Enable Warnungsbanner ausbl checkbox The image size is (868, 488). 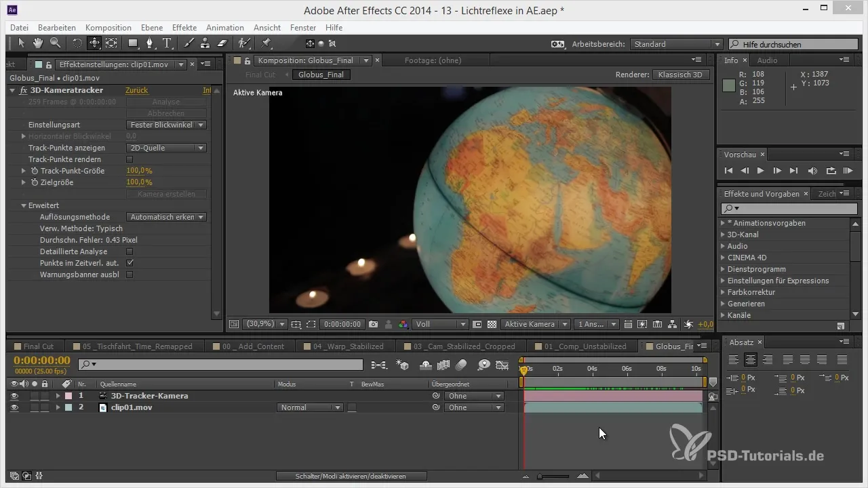click(x=130, y=274)
